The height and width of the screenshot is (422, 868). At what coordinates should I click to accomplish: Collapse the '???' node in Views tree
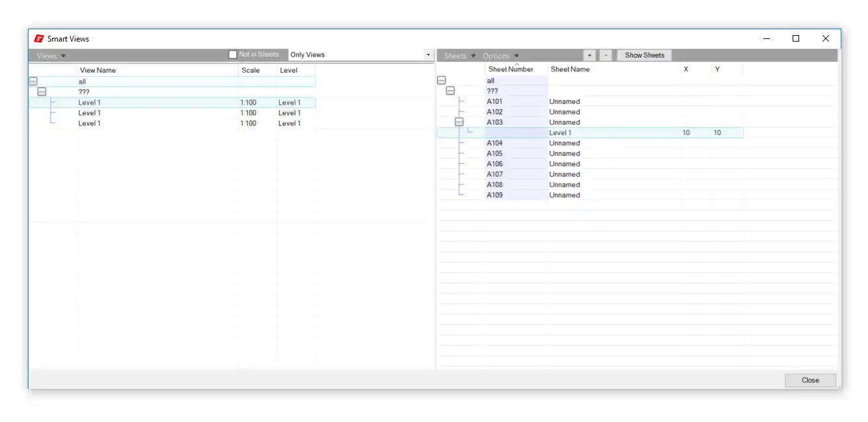pos(42,92)
